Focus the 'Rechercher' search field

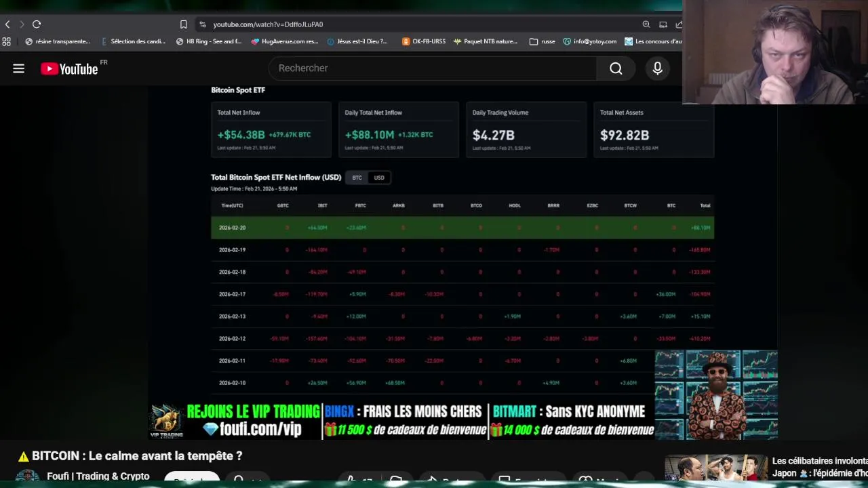tap(433, 68)
